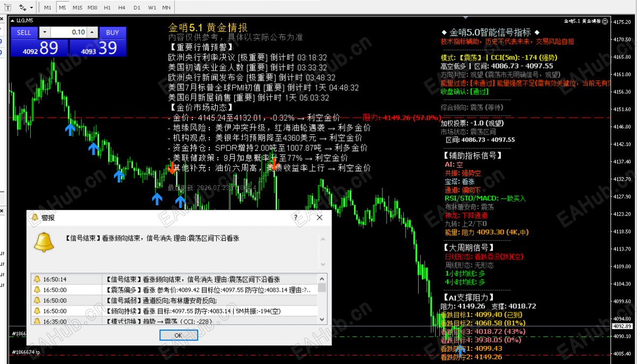Select the 【震荡偏多】看涨 参考价 alert row
Screen dimensions: 637x364
(175, 290)
